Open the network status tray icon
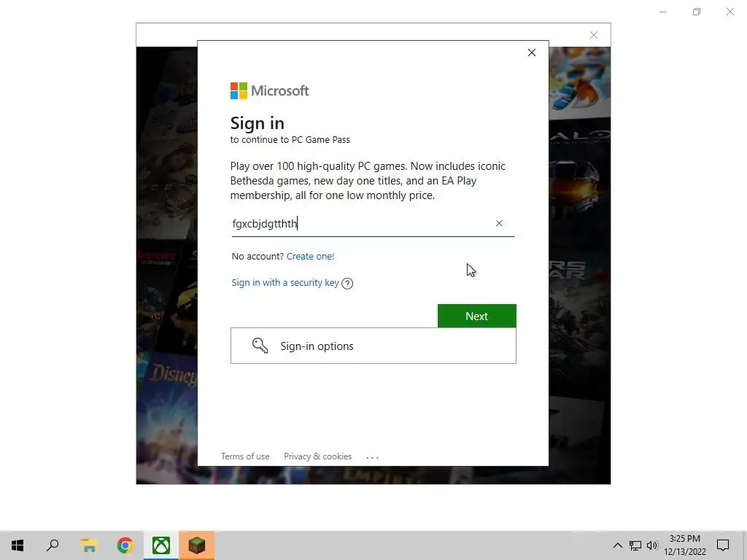The width and height of the screenshot is (747, 560). [635, 545]
